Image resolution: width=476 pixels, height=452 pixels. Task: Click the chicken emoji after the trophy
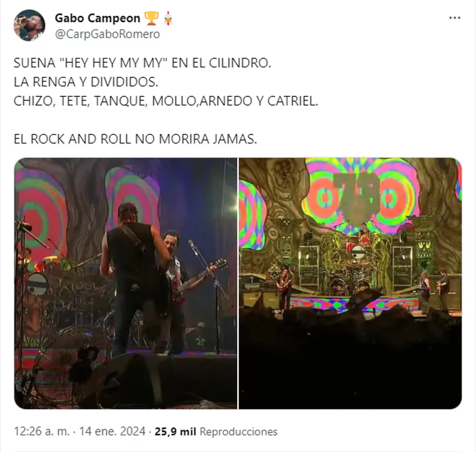coord(168,19)
